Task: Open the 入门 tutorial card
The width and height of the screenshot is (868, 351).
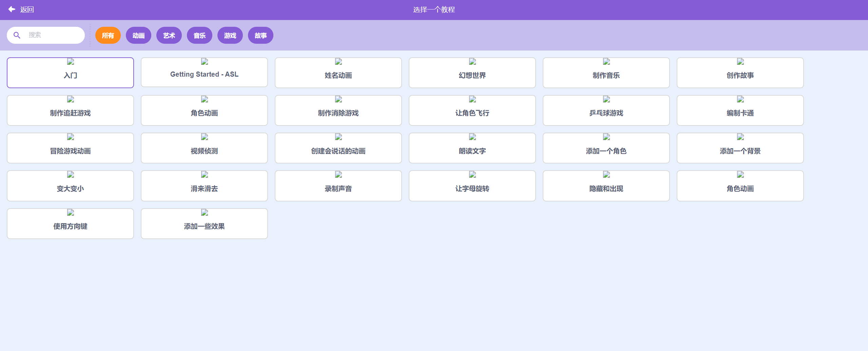Action: tap(70, 72)
